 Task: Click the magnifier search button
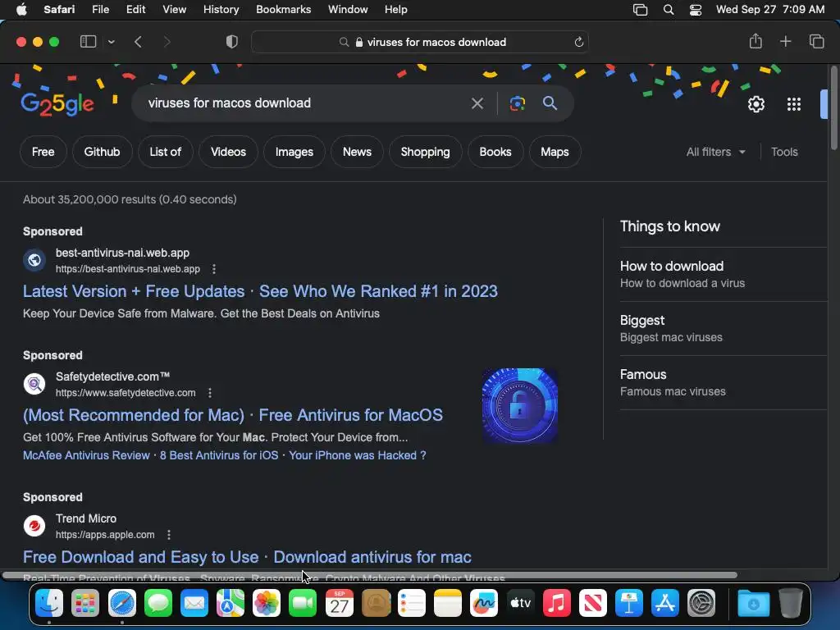click(550, 103)
